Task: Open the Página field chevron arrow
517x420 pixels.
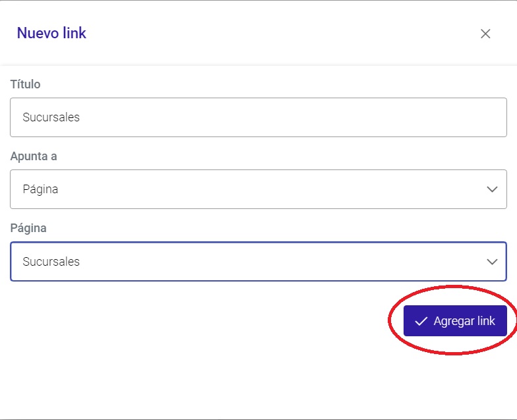Action: point(492,262)
